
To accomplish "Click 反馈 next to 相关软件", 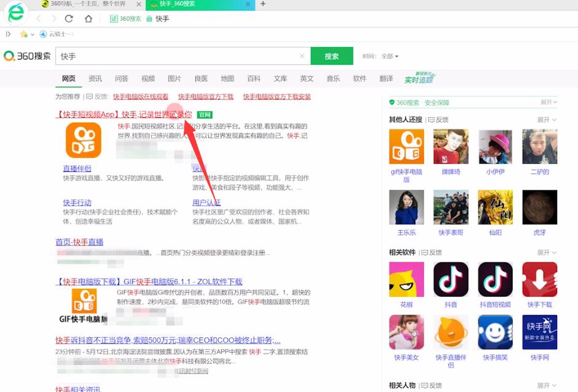I will pyautogui.click(x=432, y=253).
